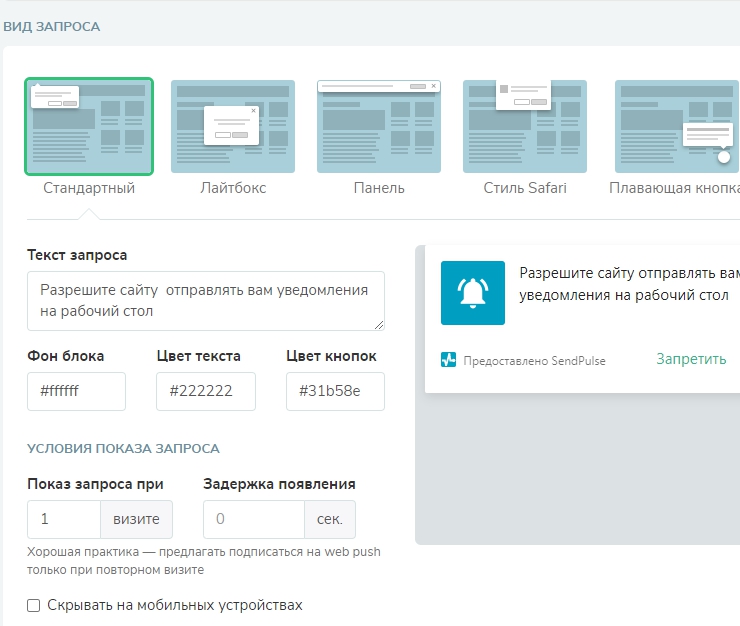Image resolution: width=740 pixels, height=626 pixels.
Task: Select the Стандартный request style thumbnail
Action: tap(89, 127)
